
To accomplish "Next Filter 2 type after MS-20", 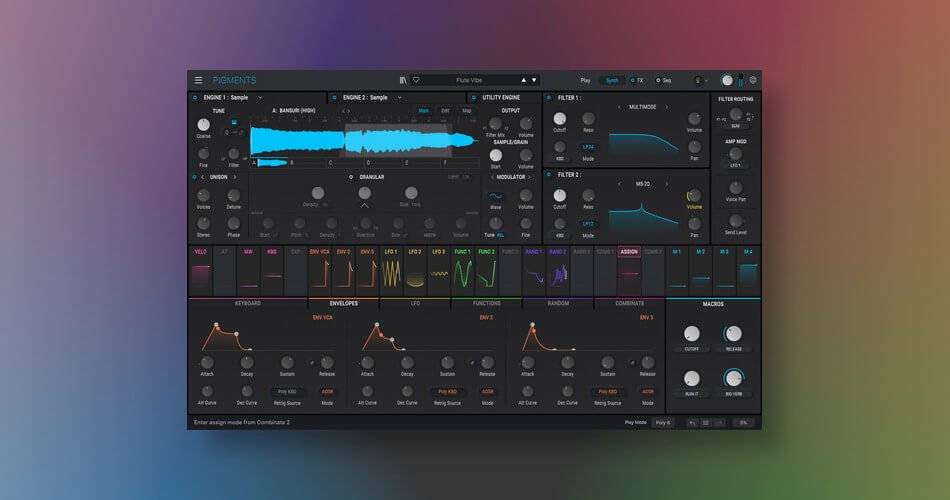I will pos(666,184).
